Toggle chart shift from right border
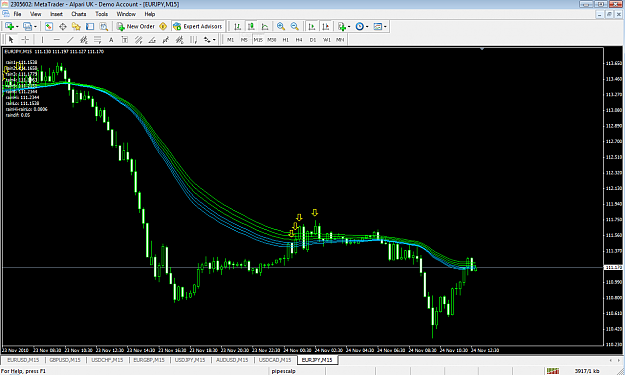The width and height of the screenshot is (625, 375). tap(326, 26)
